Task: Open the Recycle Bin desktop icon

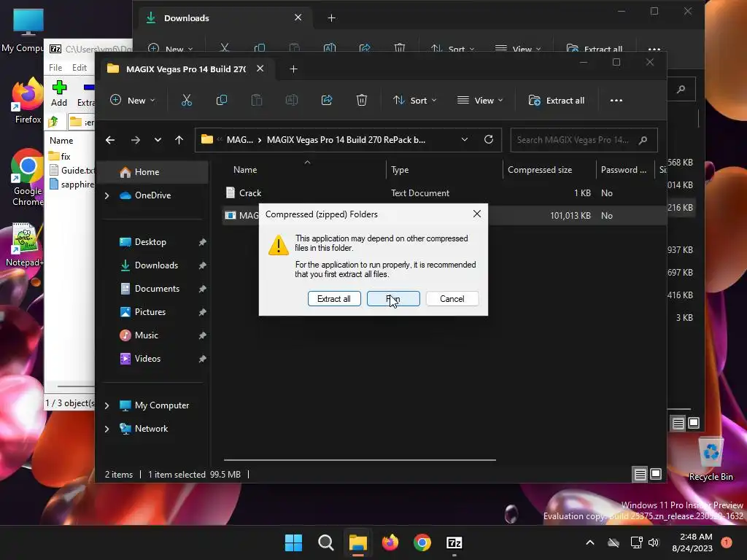Action: [711, 459]
